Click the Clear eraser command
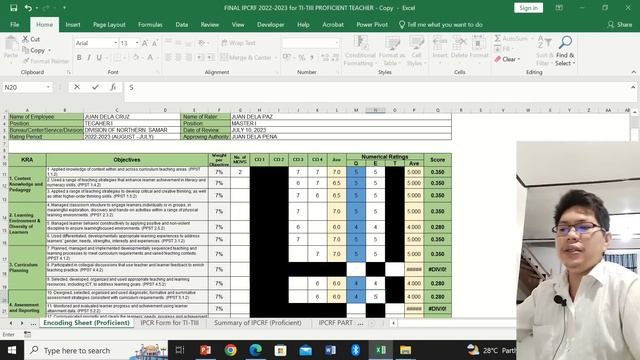The height and width of the screenshot is (360, 640). (x=505, y=59)
